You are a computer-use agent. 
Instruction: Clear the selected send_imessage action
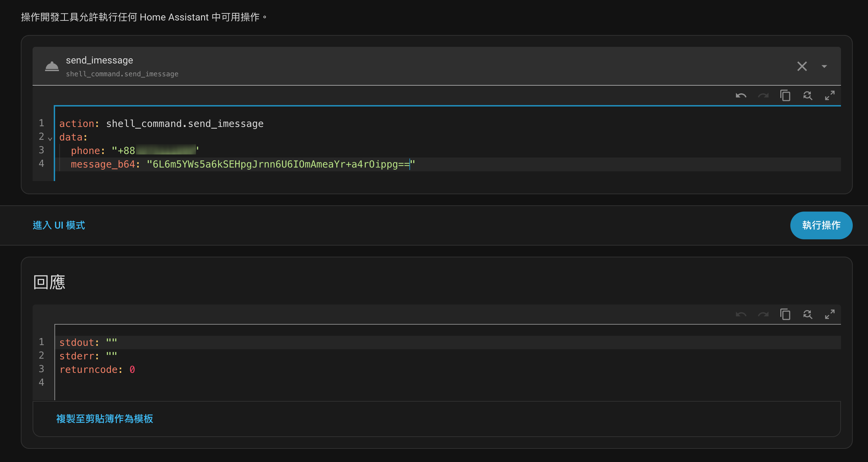coord(802,66)
